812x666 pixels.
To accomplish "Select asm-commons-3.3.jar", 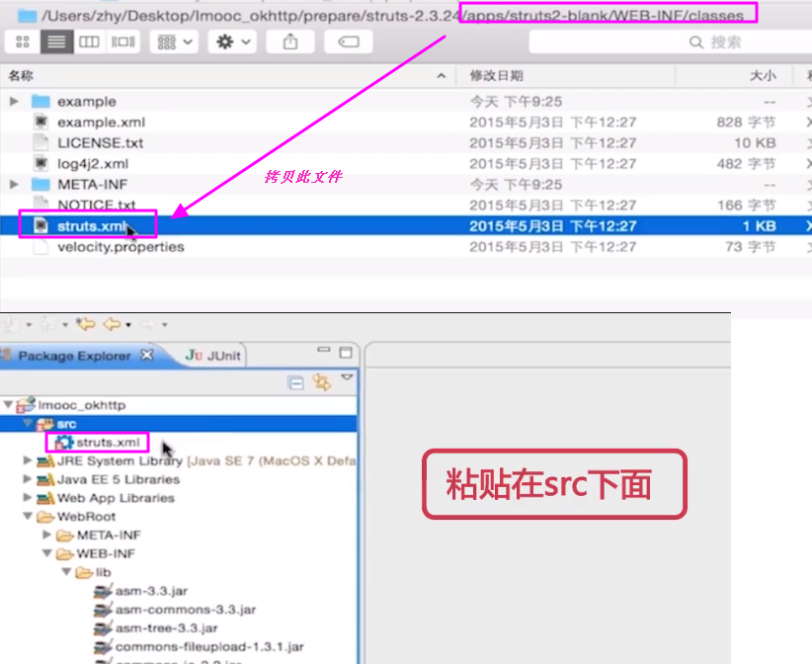I will [186, 610].
